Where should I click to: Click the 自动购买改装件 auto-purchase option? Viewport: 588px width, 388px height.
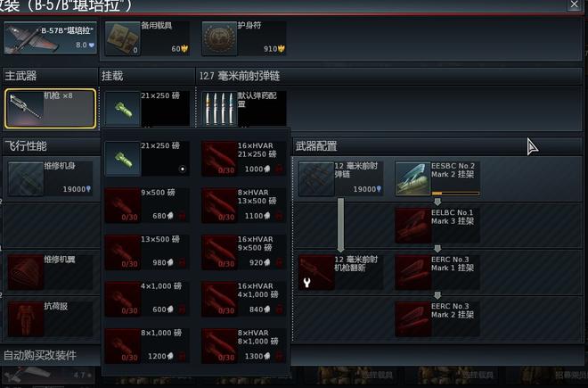point(40,355)
